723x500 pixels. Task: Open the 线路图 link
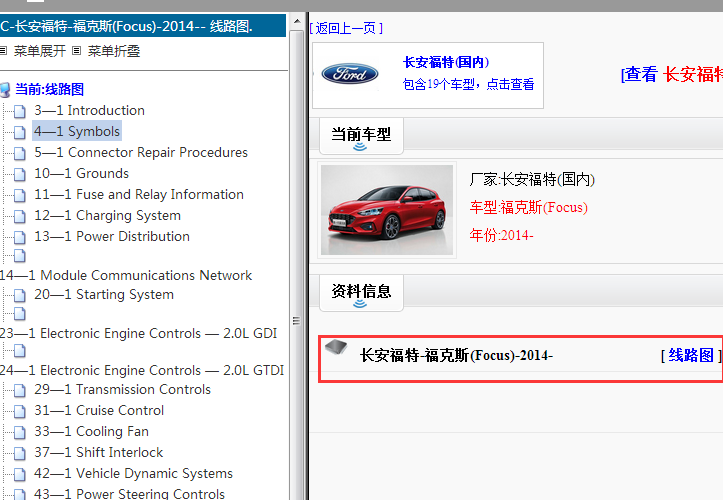point(691,356)
